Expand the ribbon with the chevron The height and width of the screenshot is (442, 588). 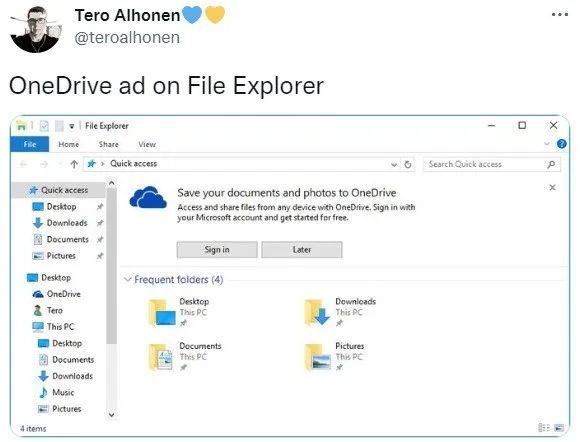click(x=547, y=144)
